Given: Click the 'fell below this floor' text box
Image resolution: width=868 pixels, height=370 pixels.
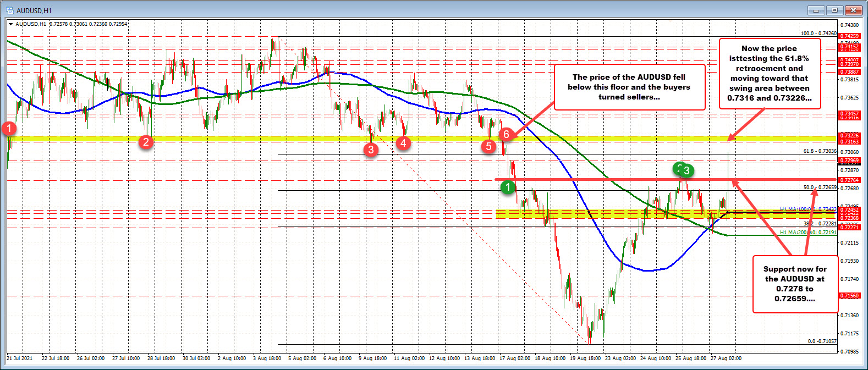Looking at the screenshot, I should pos(629,87).
